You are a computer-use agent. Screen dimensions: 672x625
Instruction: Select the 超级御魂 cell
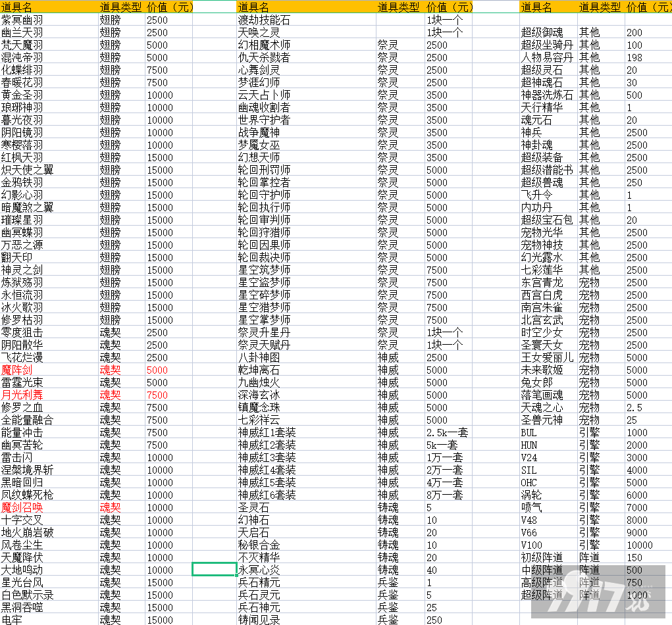point(542,32)
